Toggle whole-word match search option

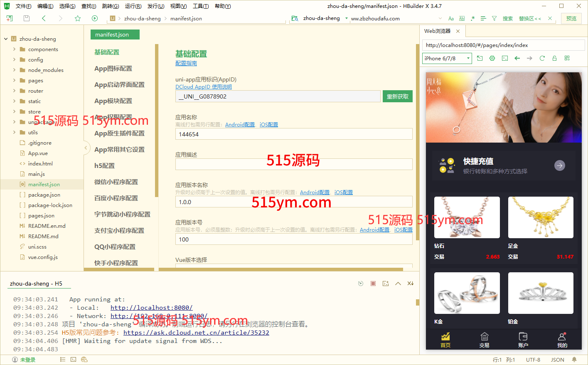point(462,18)
